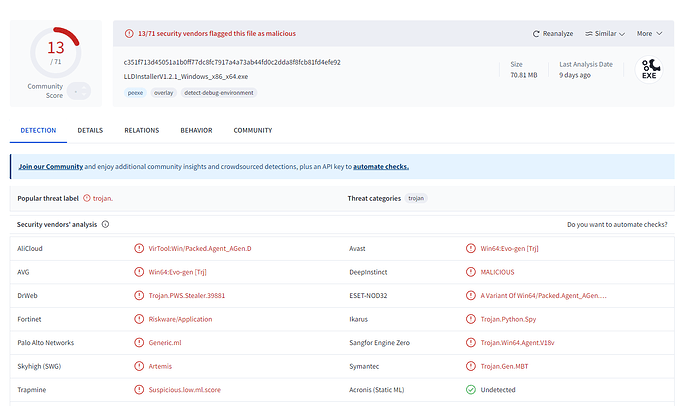Click the red alert icon beside 13/71 banner

[x=129, y=33]
